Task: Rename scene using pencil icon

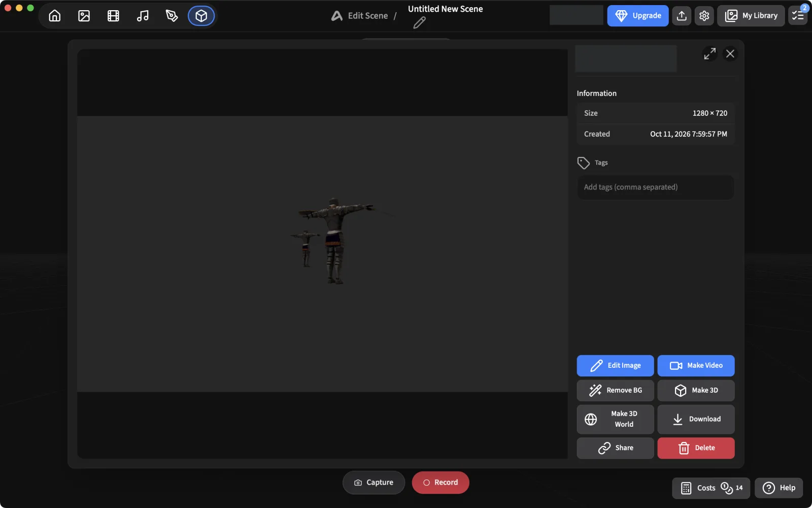Action: [419, 23]
